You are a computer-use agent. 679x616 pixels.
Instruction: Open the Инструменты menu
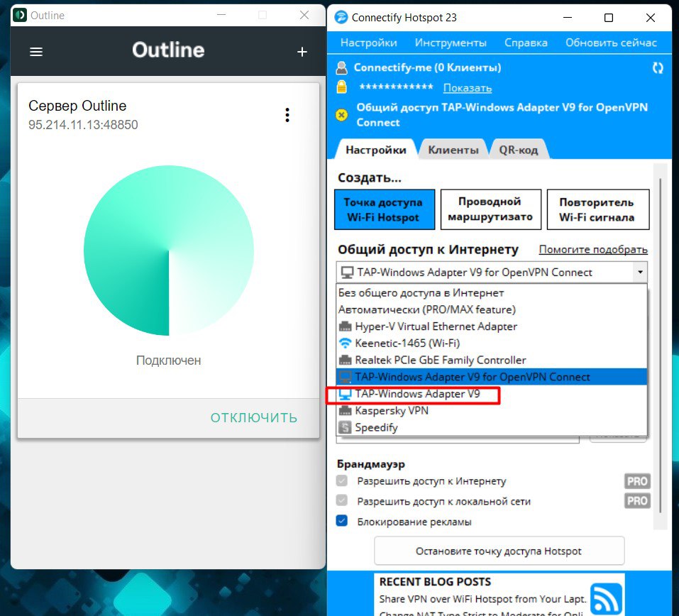click(x=451, y=43)
